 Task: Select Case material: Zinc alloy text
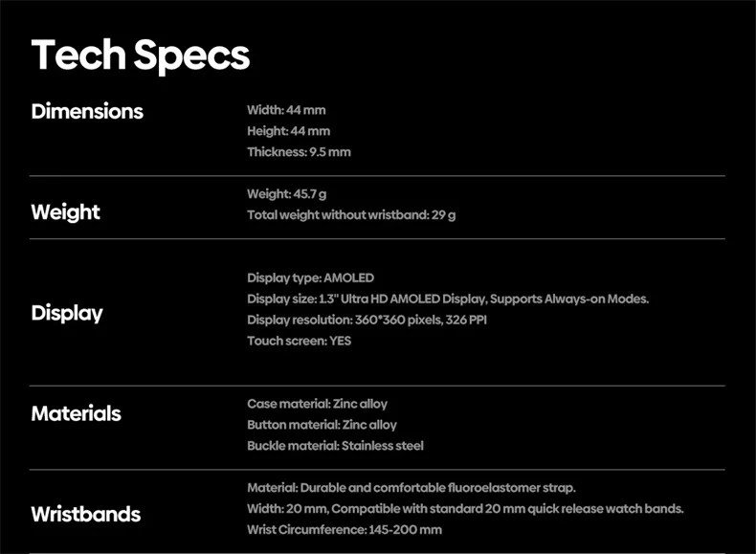317,404
